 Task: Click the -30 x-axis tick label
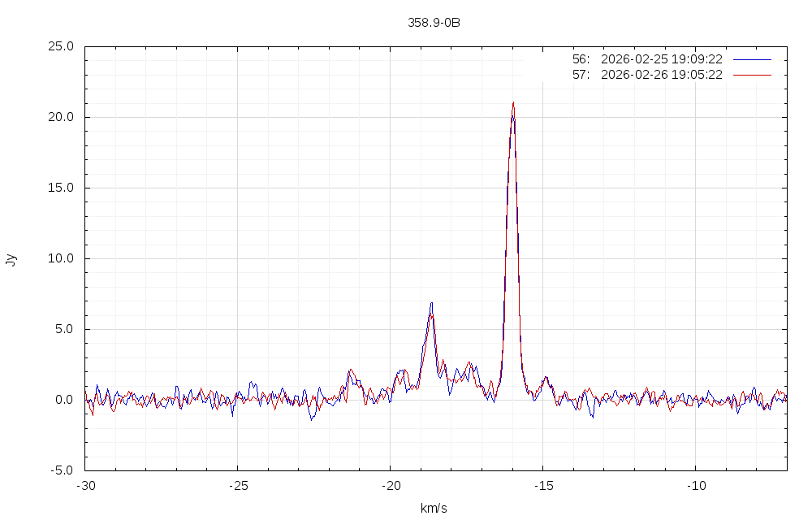85,485
